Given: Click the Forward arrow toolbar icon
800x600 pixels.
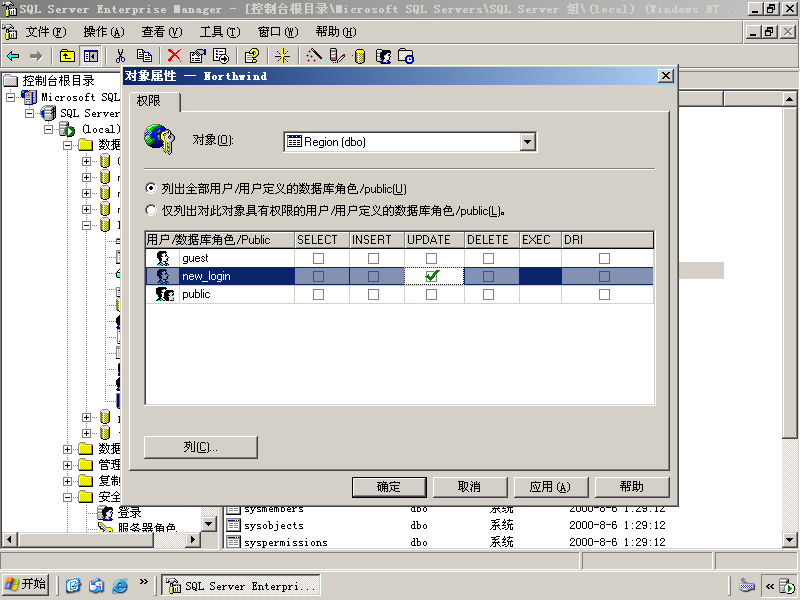Looking at the screenshot, I should [36, 56].
